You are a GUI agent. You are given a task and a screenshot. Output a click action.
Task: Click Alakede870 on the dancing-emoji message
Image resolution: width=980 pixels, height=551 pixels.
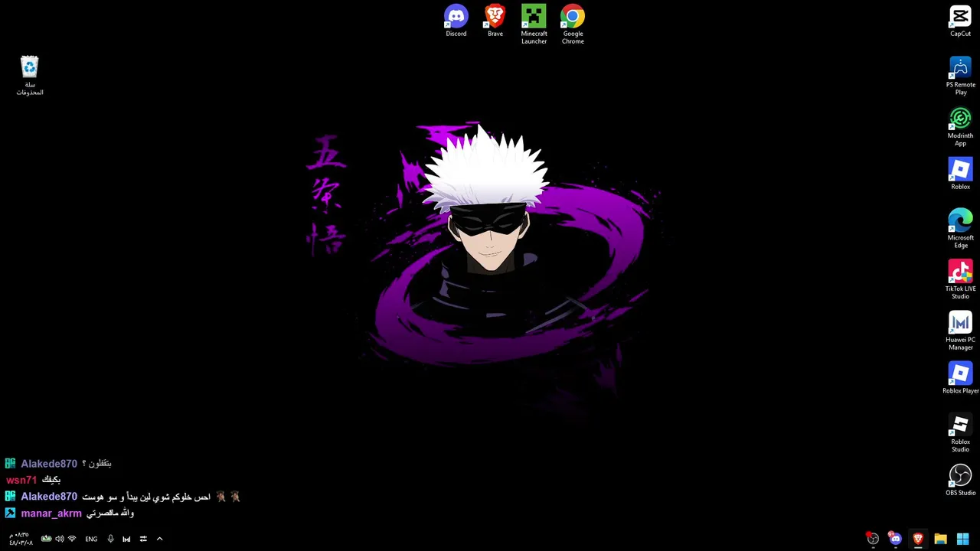click(49, 497)
